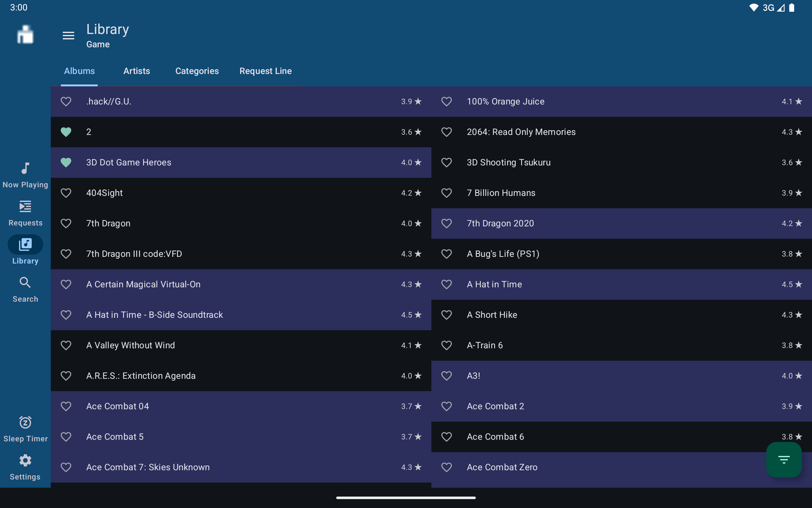Favorite the A Hat in Time album
The image size is (812, 508).
[x=446, y=284]
